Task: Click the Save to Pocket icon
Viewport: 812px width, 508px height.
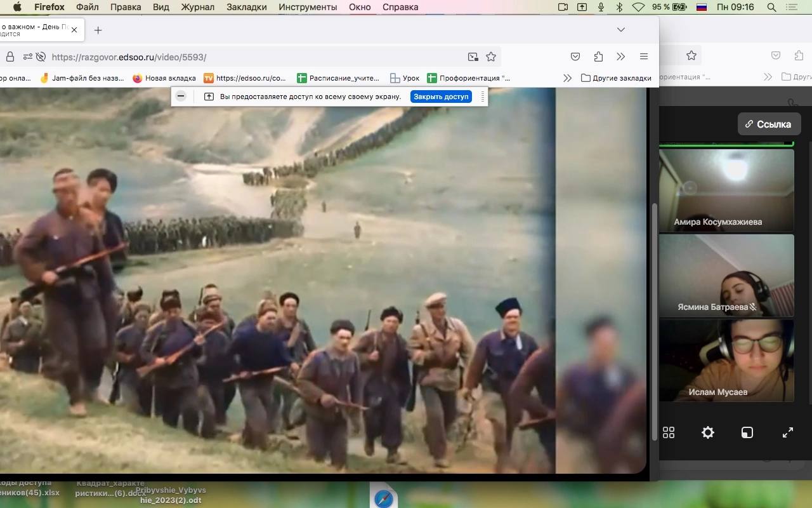Action: 575,57
